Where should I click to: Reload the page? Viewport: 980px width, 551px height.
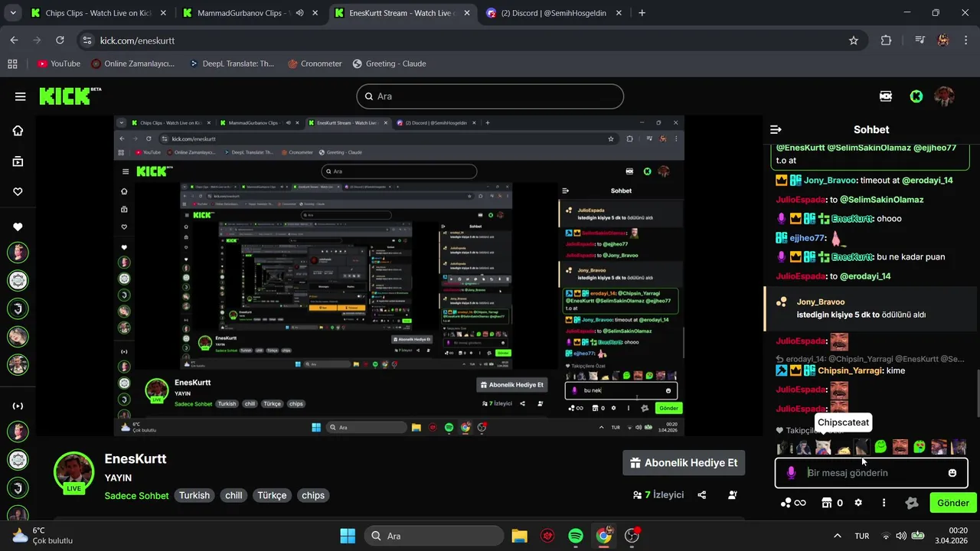coord(60,41)
